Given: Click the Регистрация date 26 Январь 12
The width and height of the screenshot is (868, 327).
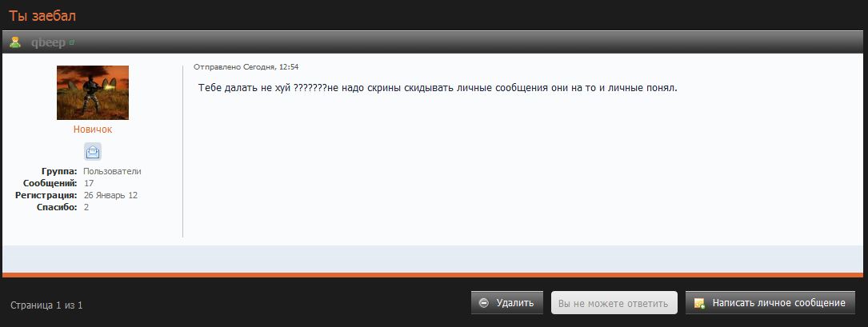Looking at the screenshot, I should (x=110, y=195).
